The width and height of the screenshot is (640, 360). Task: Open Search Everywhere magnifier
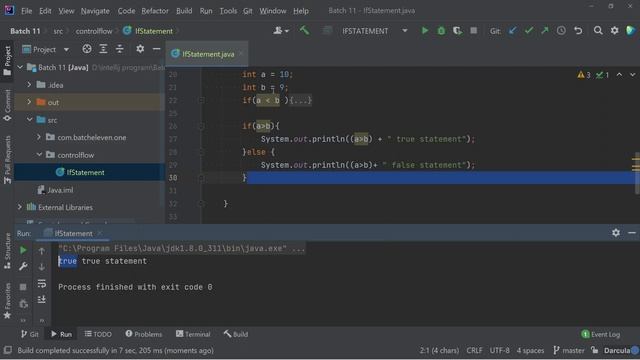pos(598,31)
